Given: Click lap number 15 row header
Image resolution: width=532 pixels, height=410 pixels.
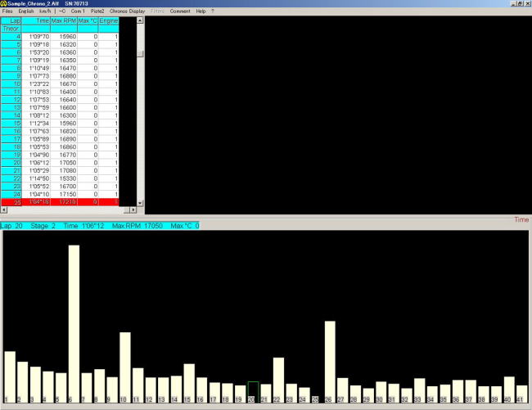Looking at the screenshot, I should click(x=11, y=124).
